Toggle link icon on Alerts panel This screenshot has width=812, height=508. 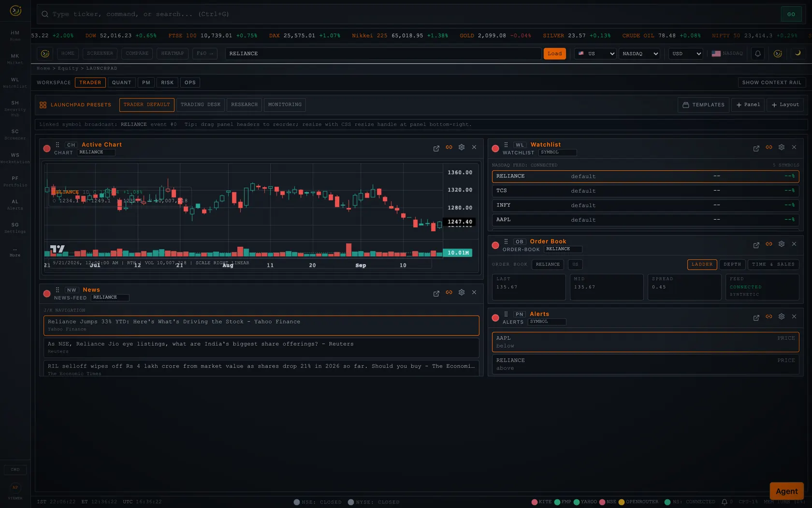(x=769, y=316)
